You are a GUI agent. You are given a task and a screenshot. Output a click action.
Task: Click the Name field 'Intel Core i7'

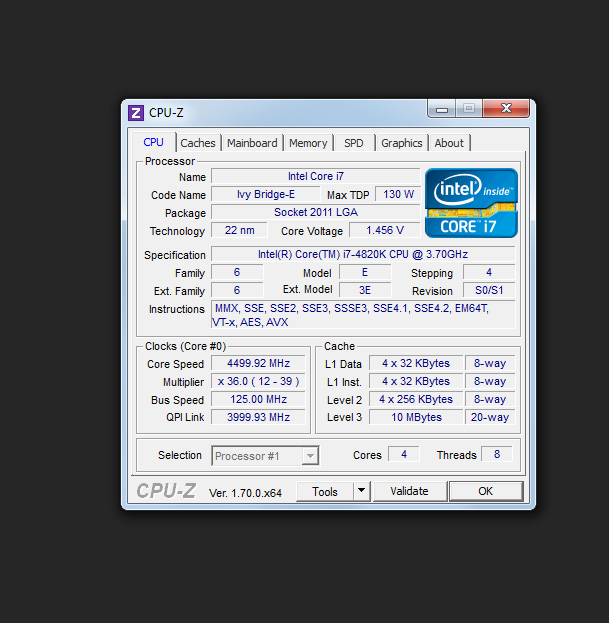click(x=316, y=176)
